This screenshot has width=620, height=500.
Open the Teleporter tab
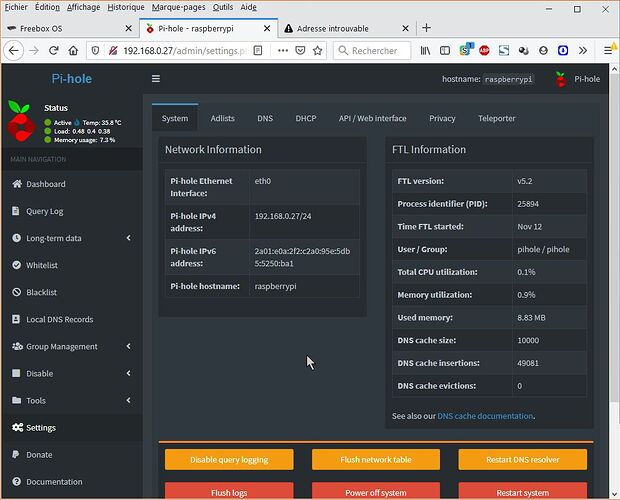point(497,118)
